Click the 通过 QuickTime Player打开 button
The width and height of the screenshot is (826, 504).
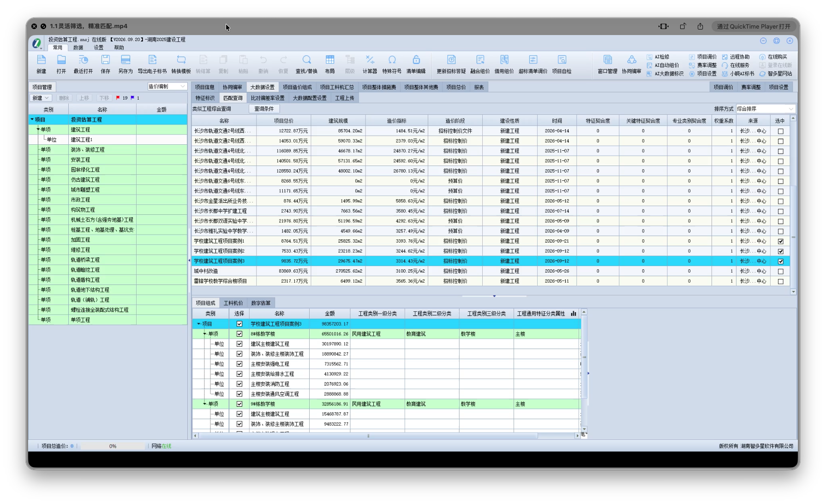point(754,26)
